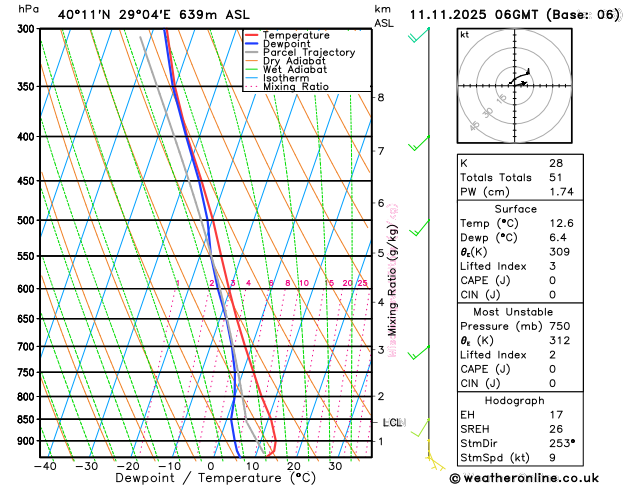Click the 'EH' value '17'
This screenshot has width=629, height=486.
pos(556,415)
